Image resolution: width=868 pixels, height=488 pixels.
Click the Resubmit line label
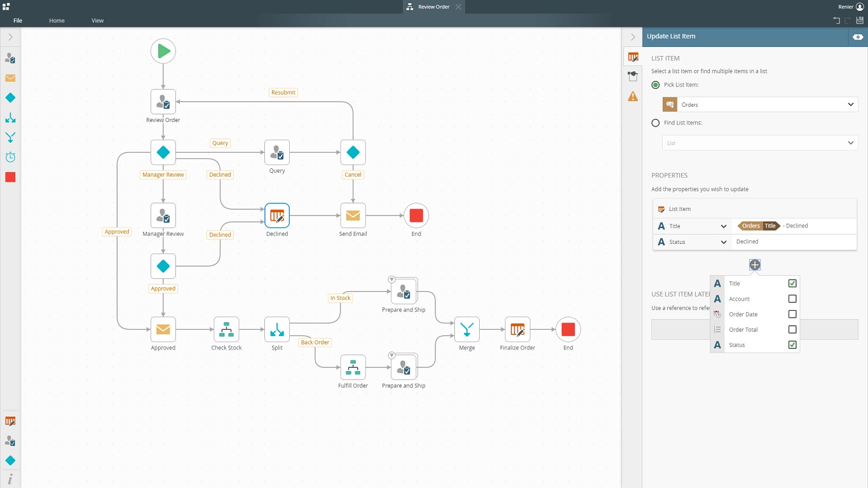coord(283,93)
